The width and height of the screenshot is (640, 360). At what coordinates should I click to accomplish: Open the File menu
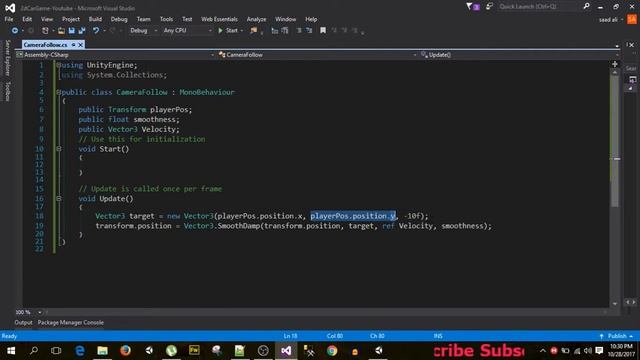9,19
